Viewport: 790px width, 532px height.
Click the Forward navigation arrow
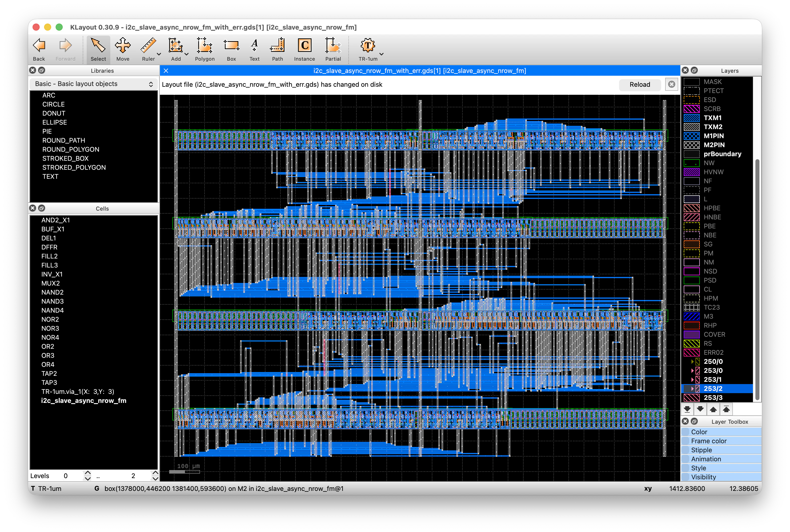[65, 49]
